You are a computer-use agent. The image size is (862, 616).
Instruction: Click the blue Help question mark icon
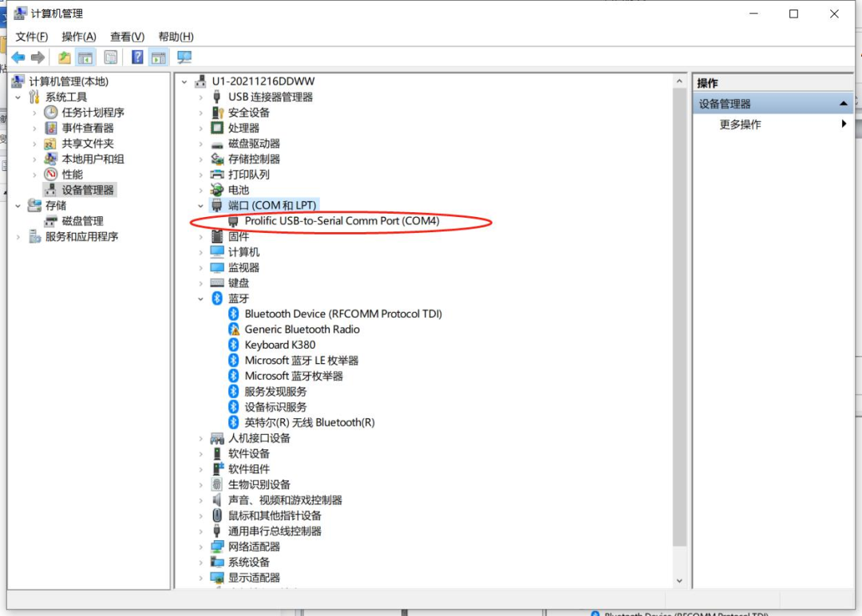pyautogui.click(x=137, y=57)
